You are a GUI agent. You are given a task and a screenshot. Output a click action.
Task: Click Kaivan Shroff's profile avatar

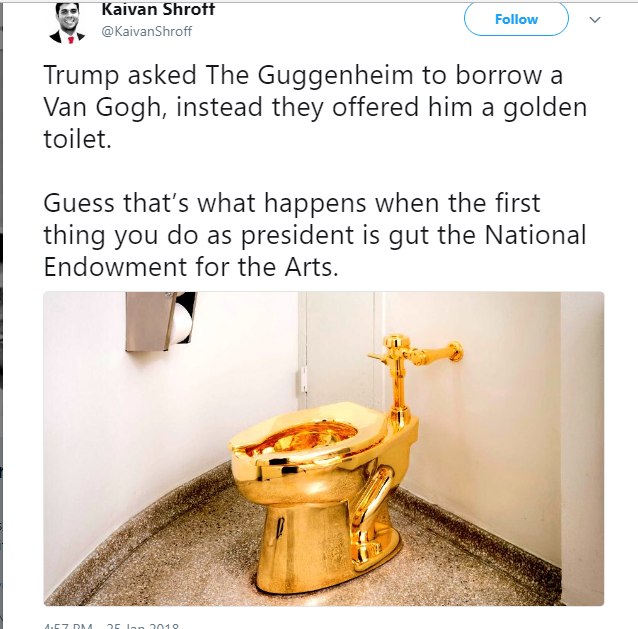68,23
